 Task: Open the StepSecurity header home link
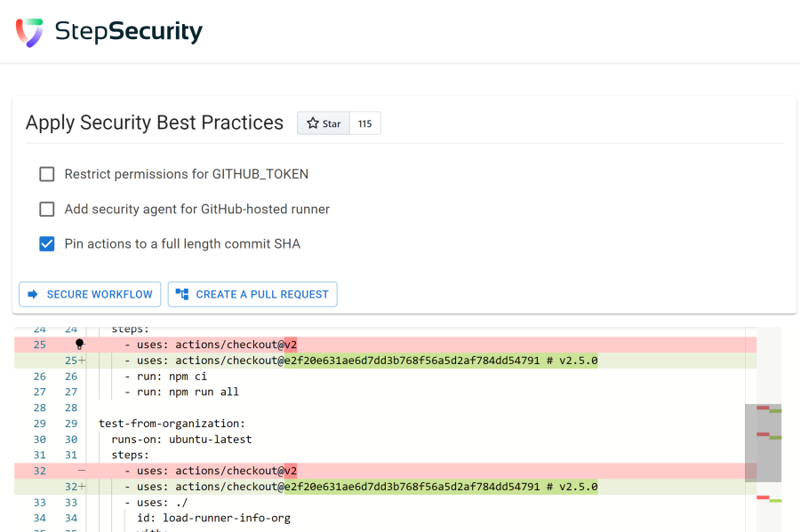pyautogui.click(x=107, y=31)
